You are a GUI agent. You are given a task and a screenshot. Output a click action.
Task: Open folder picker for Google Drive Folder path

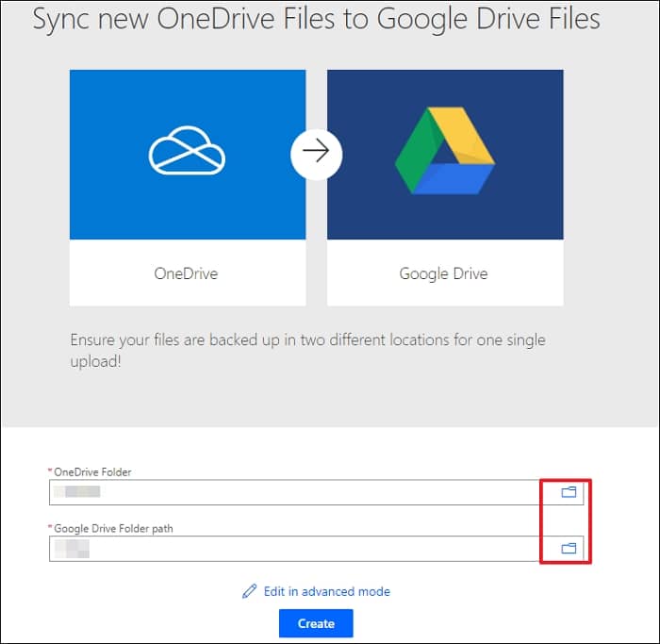(569, 548)
